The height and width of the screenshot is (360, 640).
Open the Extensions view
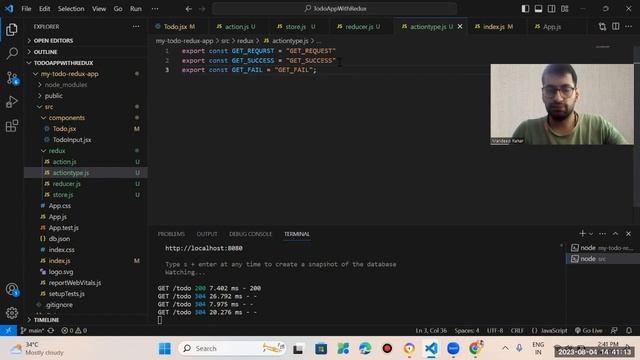[12, 126]
